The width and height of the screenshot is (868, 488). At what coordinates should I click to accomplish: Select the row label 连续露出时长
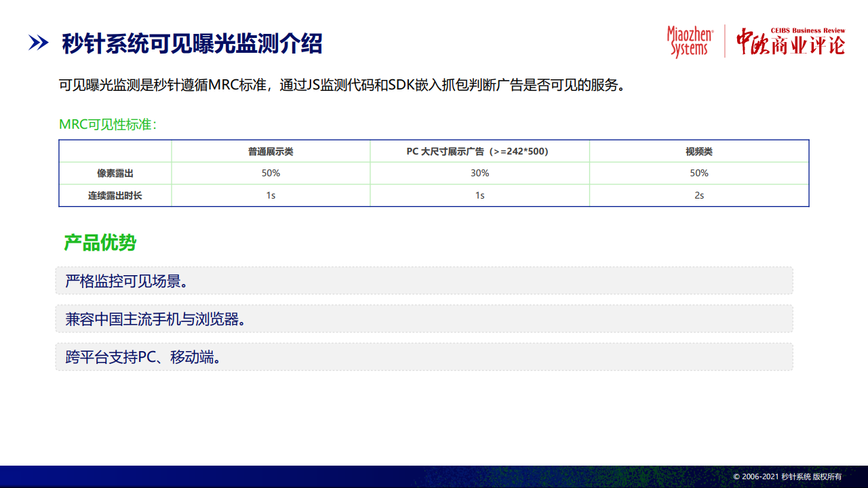[x=115, y=195]
